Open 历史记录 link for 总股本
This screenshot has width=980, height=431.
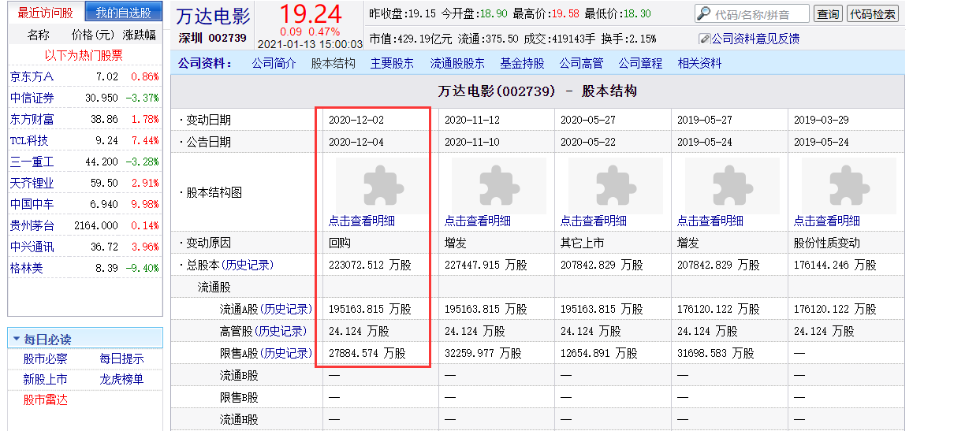249,266
